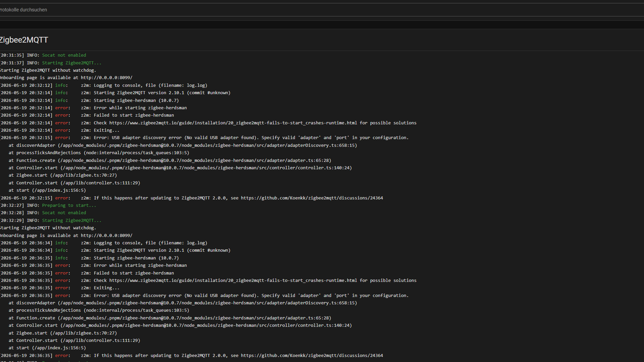The width and height of the screenshot is (644, 362).
Task: Click the 20:31:37 'Starting Zigbee2MQTT...' log line
Action: 51,63
